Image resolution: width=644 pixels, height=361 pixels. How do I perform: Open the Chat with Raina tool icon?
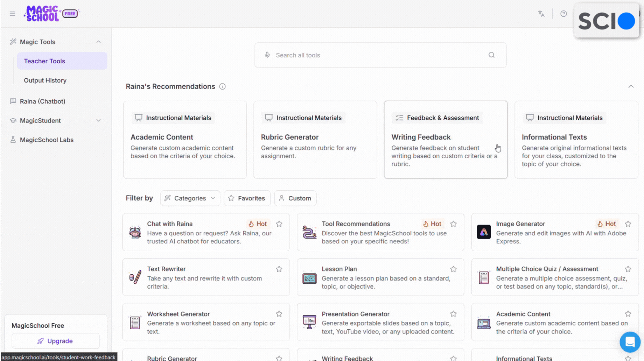135,232
